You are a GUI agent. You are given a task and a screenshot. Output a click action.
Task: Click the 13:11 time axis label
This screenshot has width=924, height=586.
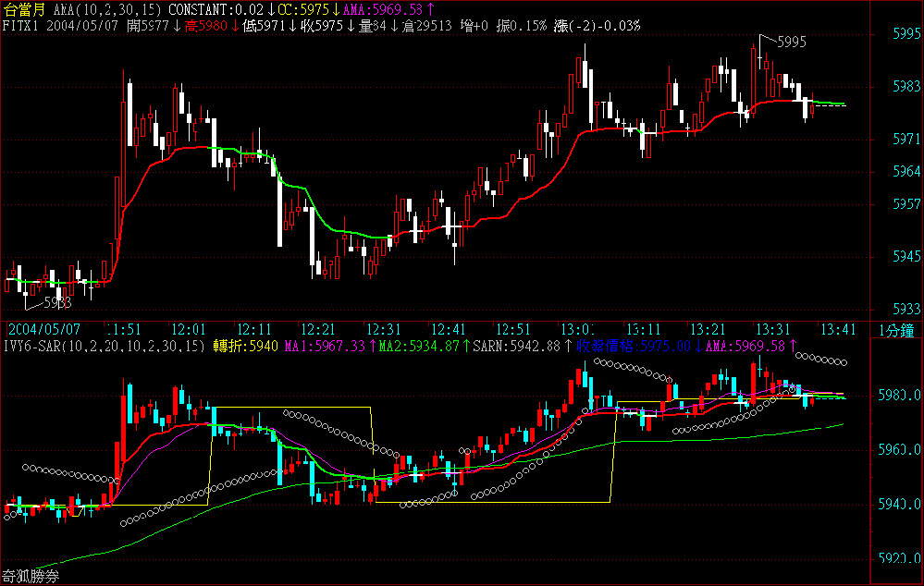click(643, 329)
